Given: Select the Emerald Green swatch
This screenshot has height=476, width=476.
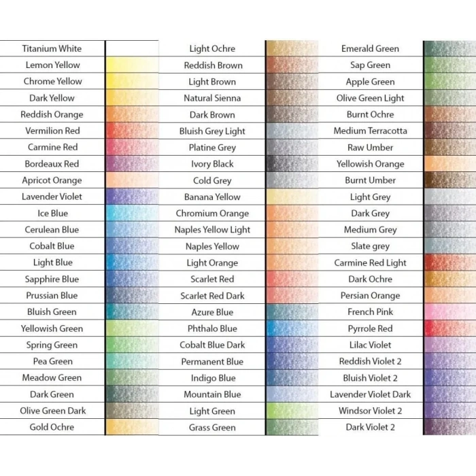Looking at the screenshot, I should pyautogui.click(x=449, y=48).
